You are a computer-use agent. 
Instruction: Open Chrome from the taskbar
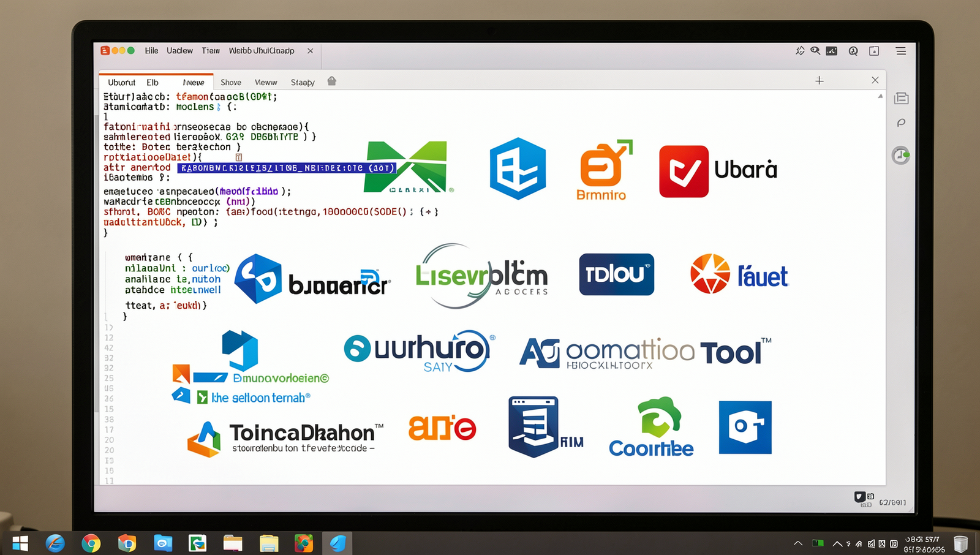[91, 543]
